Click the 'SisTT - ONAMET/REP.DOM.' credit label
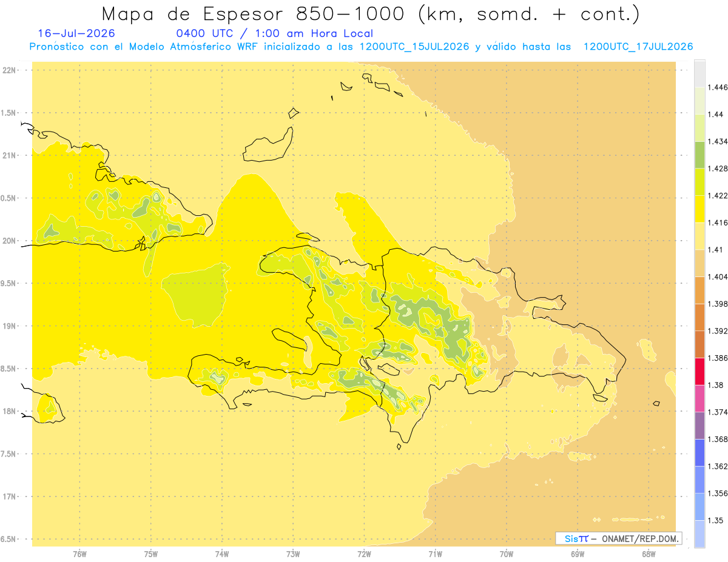Screen dimensions: 728x562 click(619, 538)
